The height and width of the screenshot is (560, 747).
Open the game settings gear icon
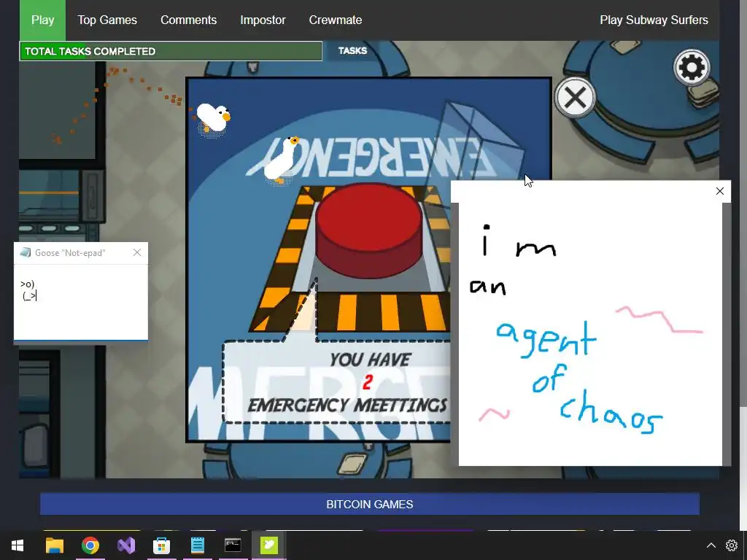[x=692, y=67]
